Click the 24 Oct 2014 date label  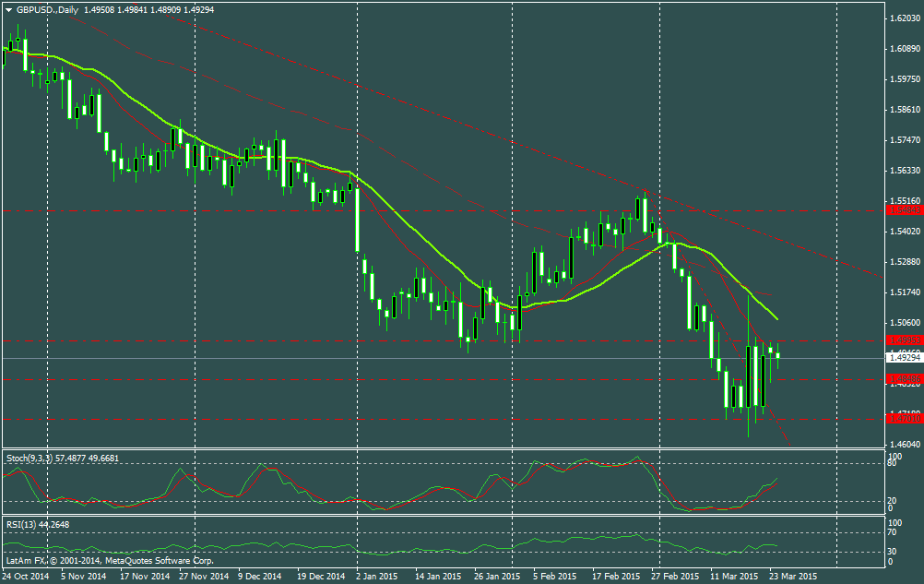tap(27, 576)
